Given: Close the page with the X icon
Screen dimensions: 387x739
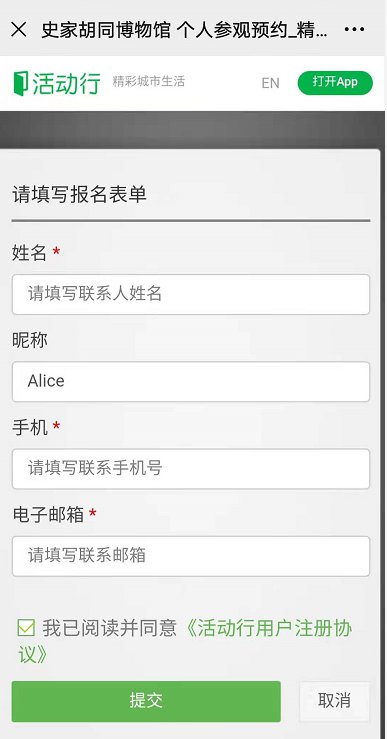Looking at the screenshot, I should 18,30.
